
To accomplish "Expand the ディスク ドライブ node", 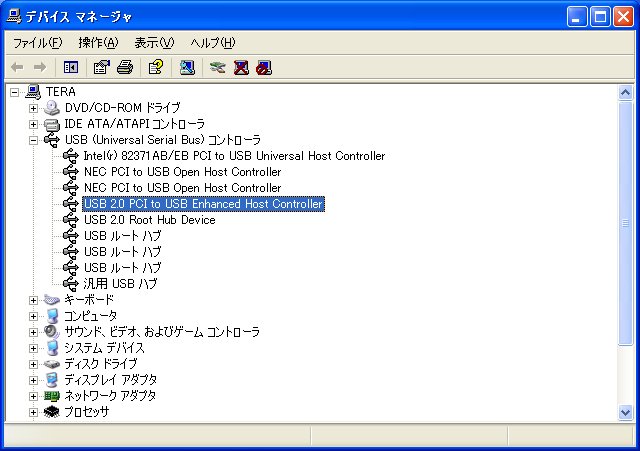I will coord(33,364).
